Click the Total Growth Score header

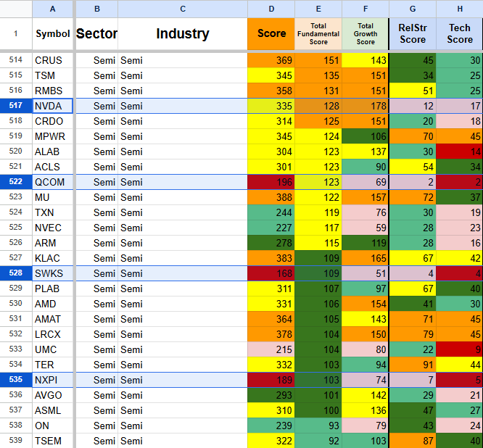click(x=366, y=33)
